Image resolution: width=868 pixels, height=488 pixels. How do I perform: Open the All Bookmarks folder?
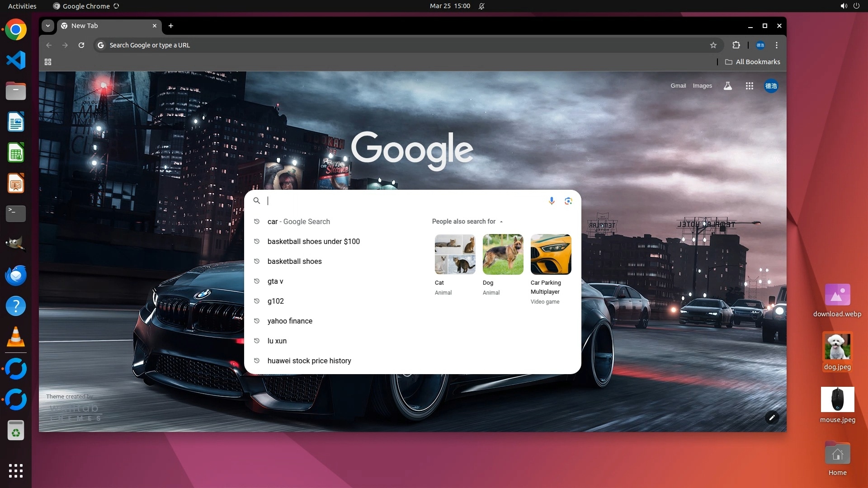point(752,62)
